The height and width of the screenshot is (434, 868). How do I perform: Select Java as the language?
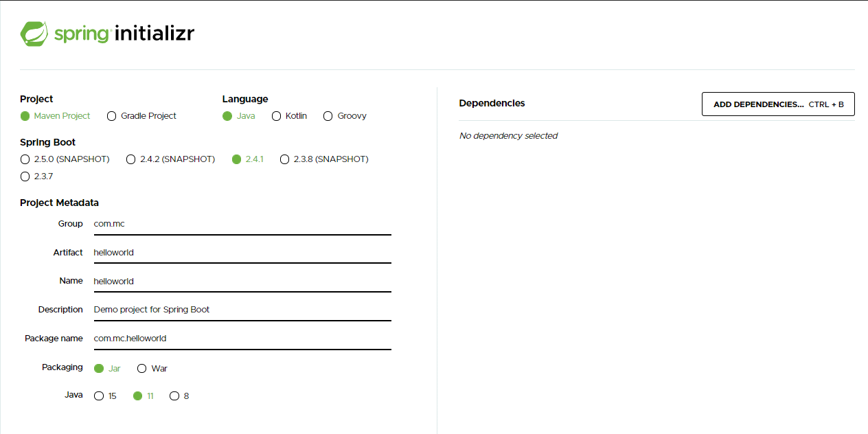pyautogui.click(x=238, y=116)
